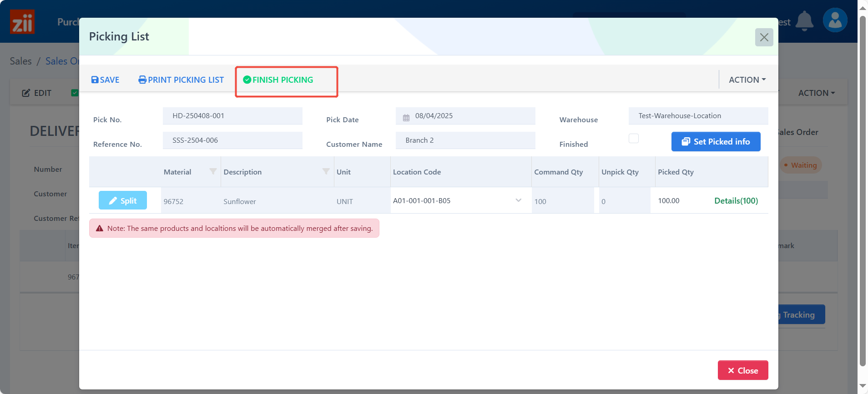Close the dialog with the X button
Screen dimensions: 868x394
[x=764, y=37]
